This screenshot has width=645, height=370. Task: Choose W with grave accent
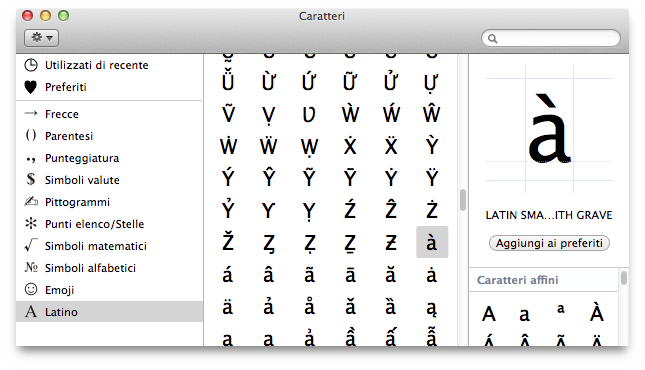350,114
